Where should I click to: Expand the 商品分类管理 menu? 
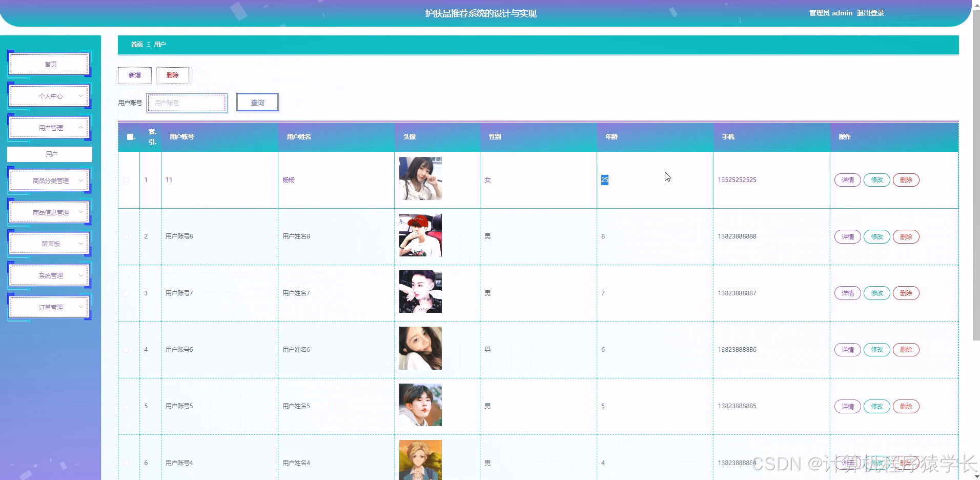click(50, 181)
